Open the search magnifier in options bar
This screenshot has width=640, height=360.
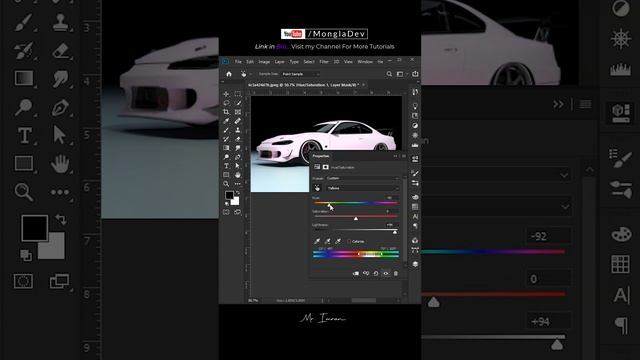point(389,74)
